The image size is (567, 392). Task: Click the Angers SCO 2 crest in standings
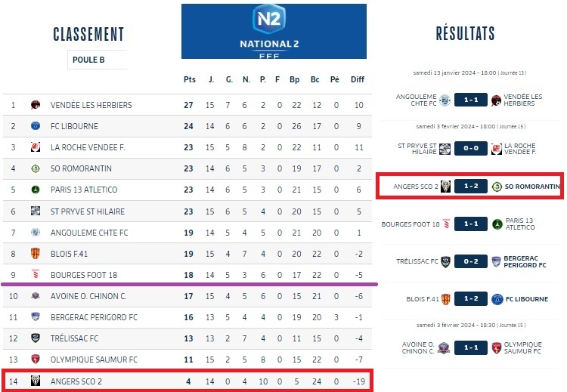(36, 381)
